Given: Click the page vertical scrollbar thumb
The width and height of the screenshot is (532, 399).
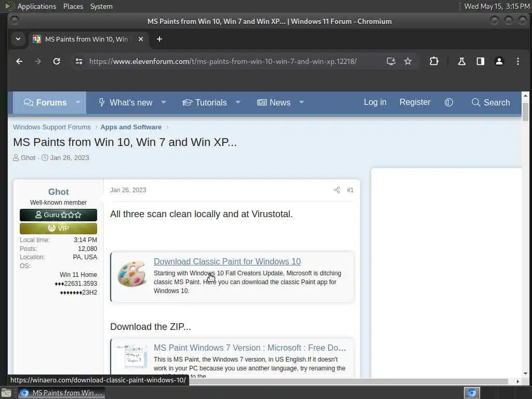Looking at the screenshot, I should click(x=525, y=112).
